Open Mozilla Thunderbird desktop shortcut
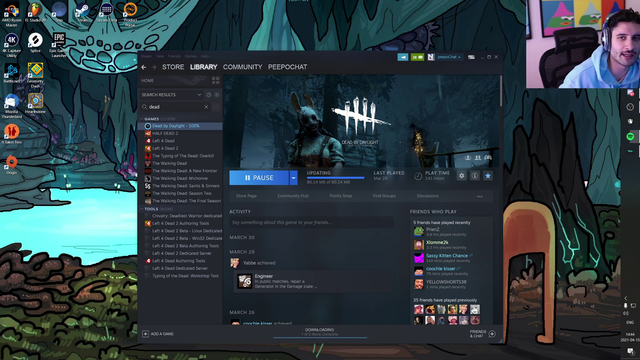The height and width of the screenshot is (360, 640). tap(11, 106)
